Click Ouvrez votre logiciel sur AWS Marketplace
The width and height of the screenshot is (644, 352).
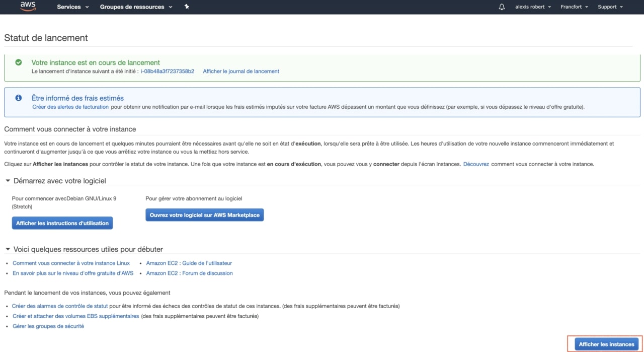[205, 215]
